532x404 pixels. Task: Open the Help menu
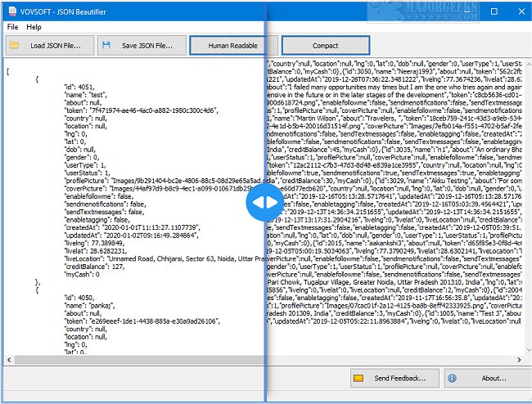(34, 27)
